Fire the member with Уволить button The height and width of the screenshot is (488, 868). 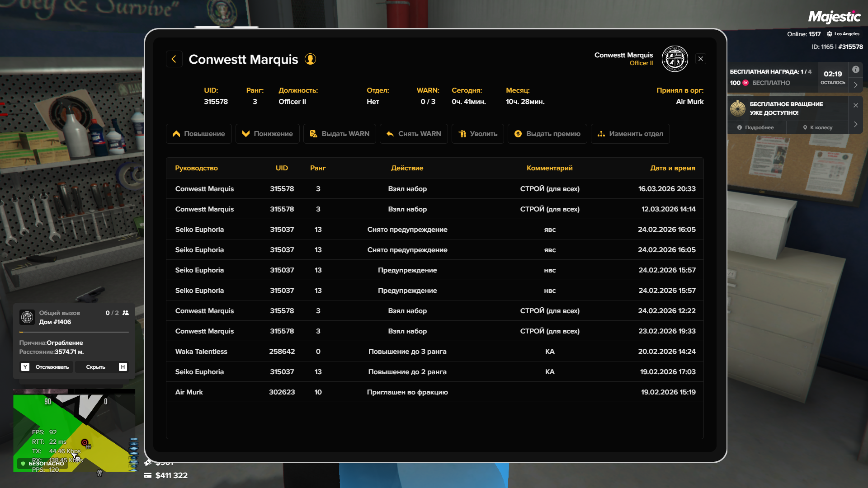[477, 134]
